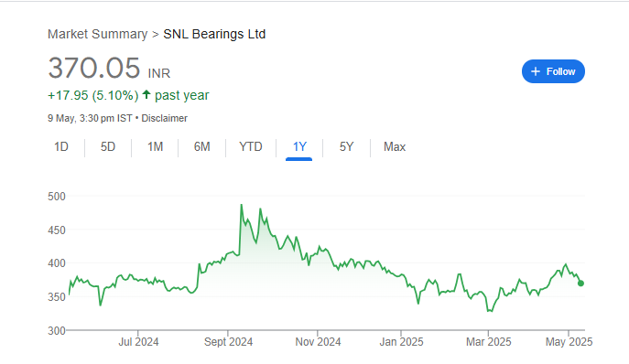
Task: Click the Nov 2024 axis label
Action: tap(318, 342)
